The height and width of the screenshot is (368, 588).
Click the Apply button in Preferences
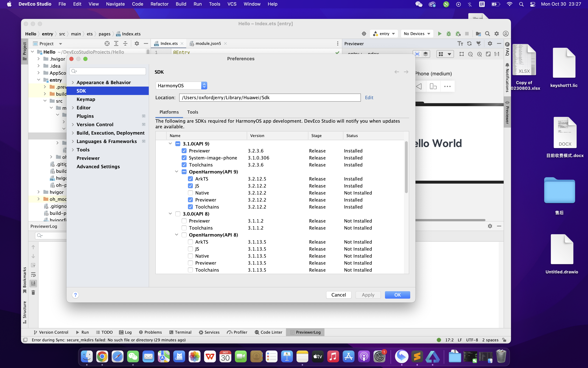pos(368,295)
